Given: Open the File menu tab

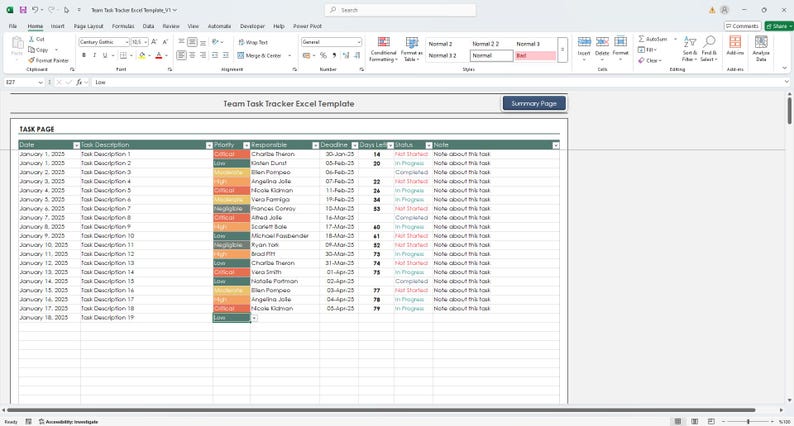Looking at the screenshot, I should click(13, 26).
